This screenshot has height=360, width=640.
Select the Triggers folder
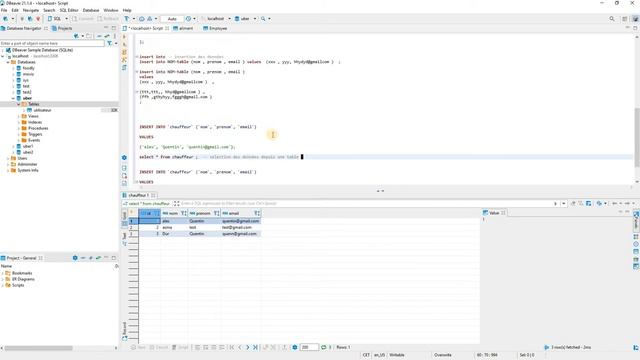point(35,134)
